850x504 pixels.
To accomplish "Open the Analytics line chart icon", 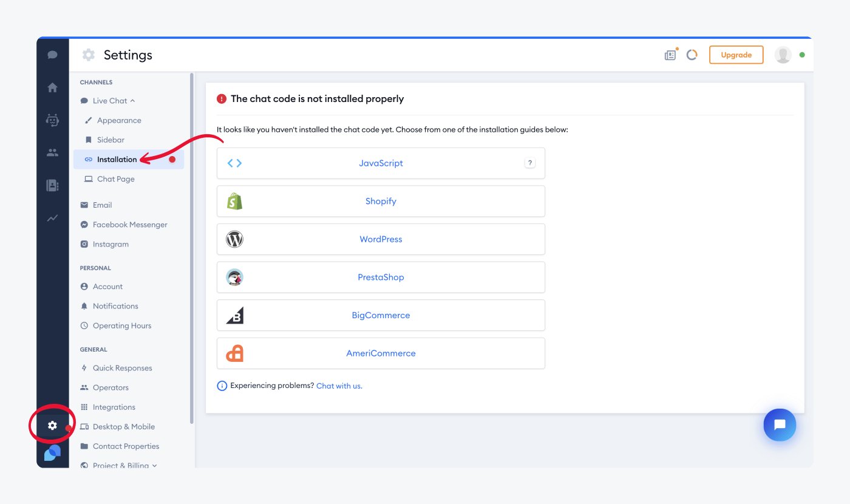I will [x=52, y=218].
